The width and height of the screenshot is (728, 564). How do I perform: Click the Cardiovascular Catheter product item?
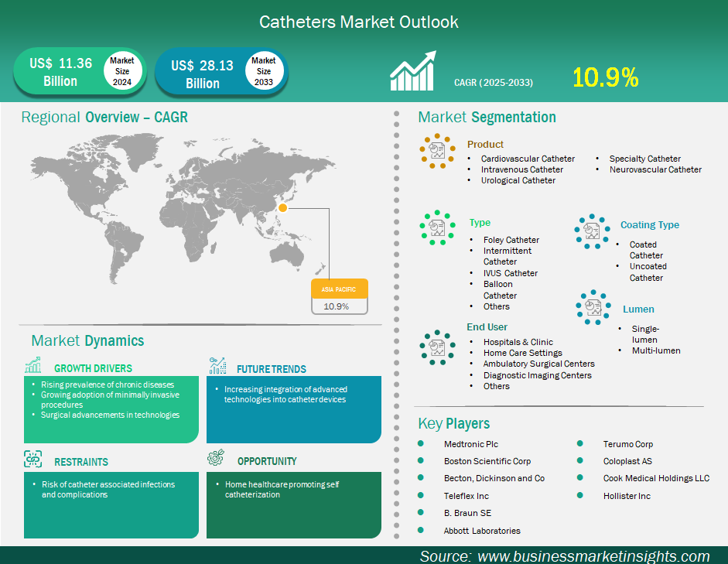[528, 159]
